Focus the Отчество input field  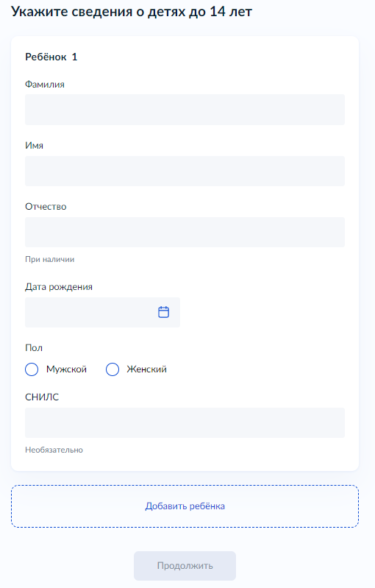(x=185, y=232)
